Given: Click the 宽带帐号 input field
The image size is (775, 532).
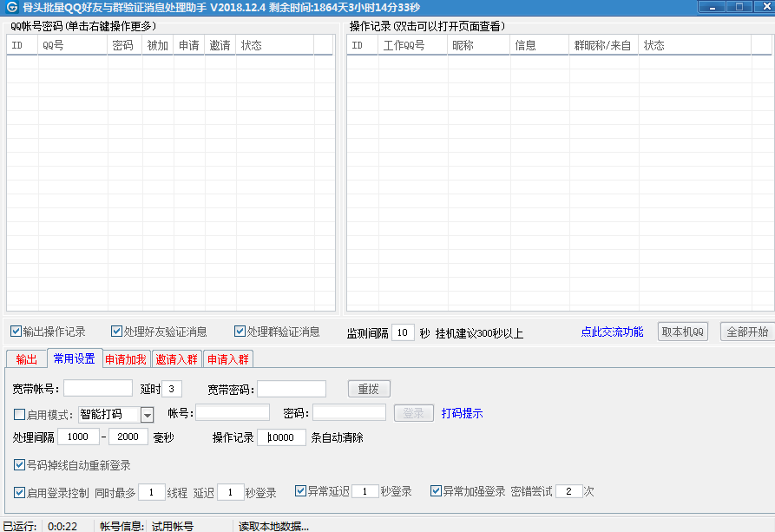Looking at the screenshot, I should coord(98,389).
